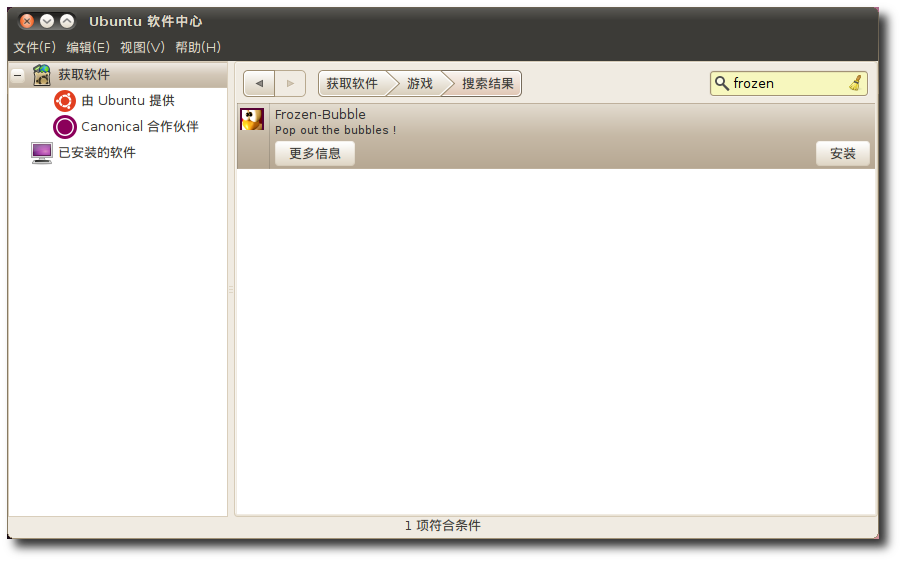Click the back navigation arrow
This screenshot has width=902, height=562.
point(259,83)
